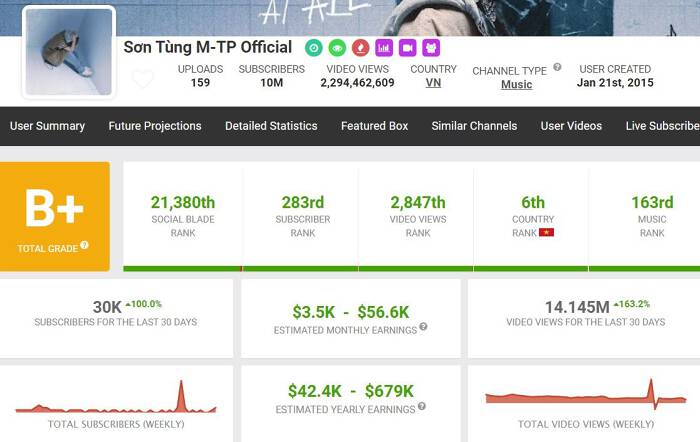Open the User Summary tab
The image size is (700, 442).
tap(47, 126)
